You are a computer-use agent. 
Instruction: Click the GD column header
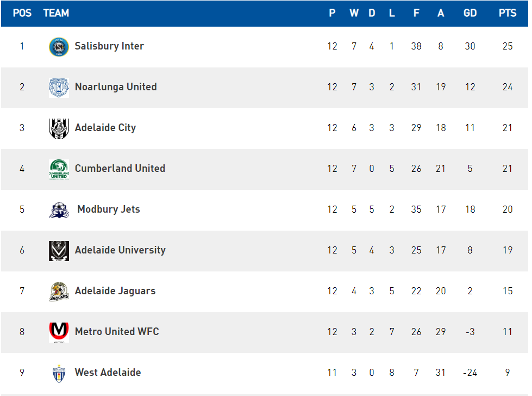tap(470, 13)
